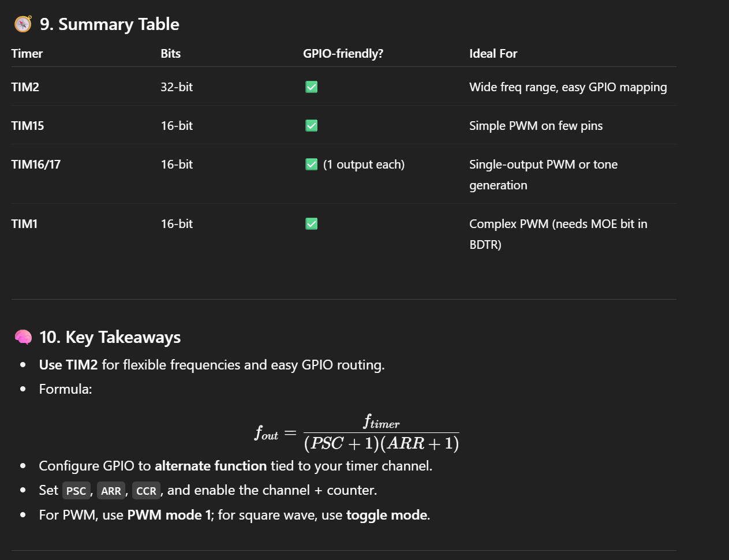Screen dimensions: 729x560
Task: Click the green checkmark in the TIM15 row
Action: pyautogui.click(x=312, y=126)
